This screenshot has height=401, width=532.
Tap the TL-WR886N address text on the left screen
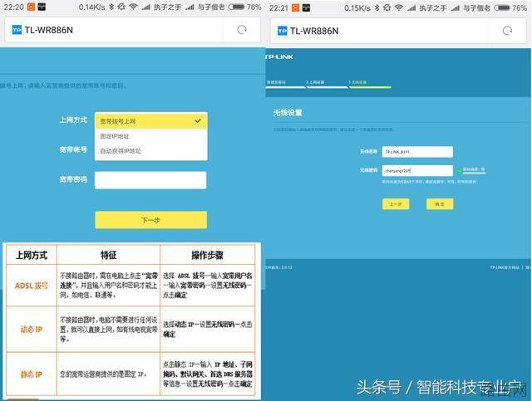(49, 30)
